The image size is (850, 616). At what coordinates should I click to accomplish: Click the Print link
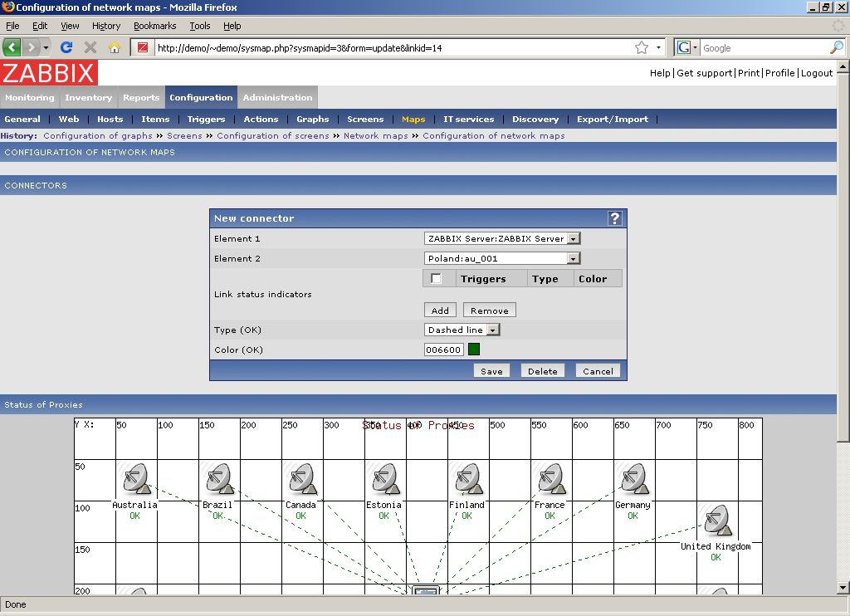[x=749, y=73]
